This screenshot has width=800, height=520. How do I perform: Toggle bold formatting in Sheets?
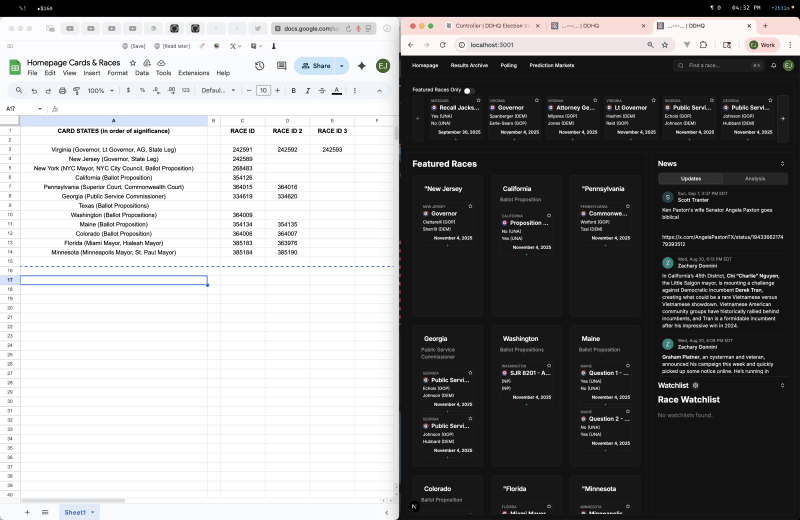click(x=293, y=90)
